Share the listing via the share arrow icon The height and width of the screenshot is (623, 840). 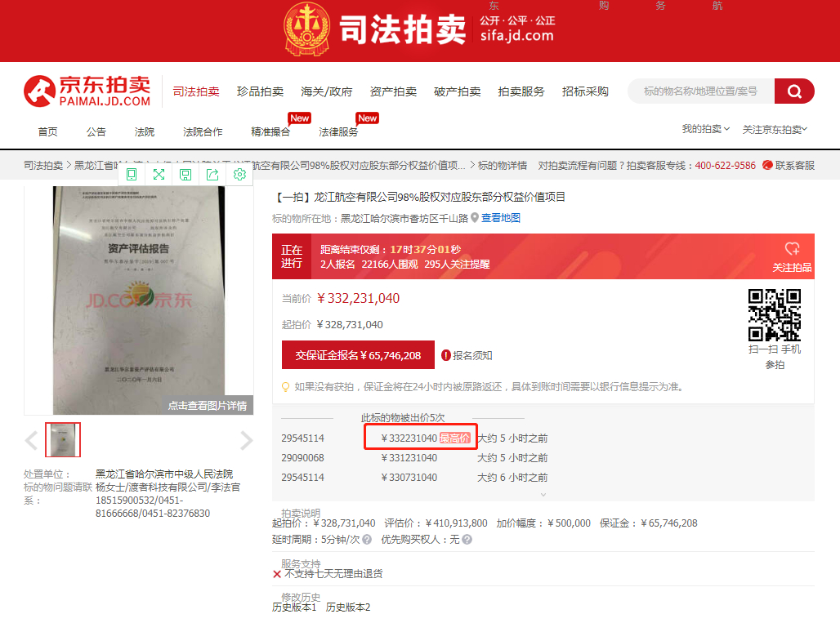[x=212, y=174]
